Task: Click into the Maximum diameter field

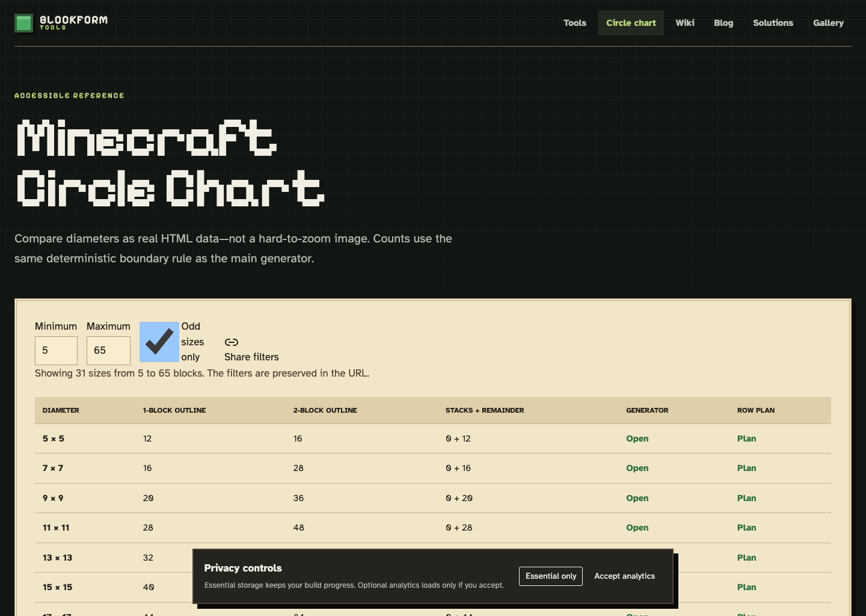Action: [108, 351]
